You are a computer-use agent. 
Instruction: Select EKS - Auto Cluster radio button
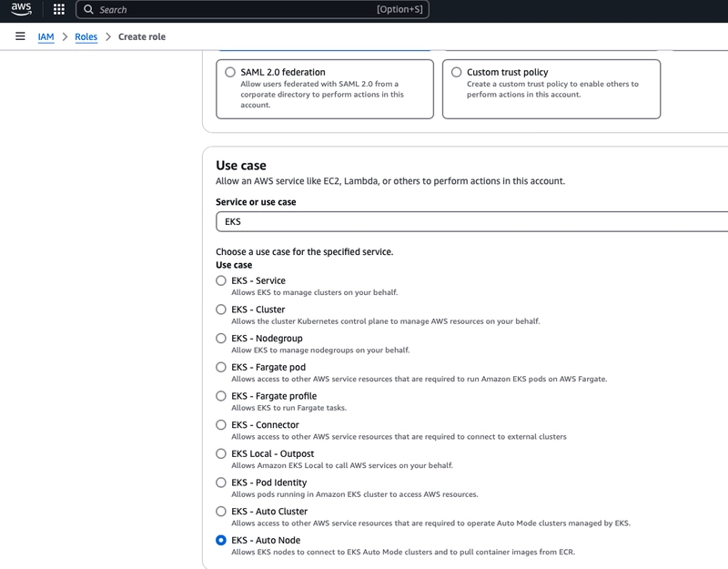pyautogui.click(x=221, y=512)
